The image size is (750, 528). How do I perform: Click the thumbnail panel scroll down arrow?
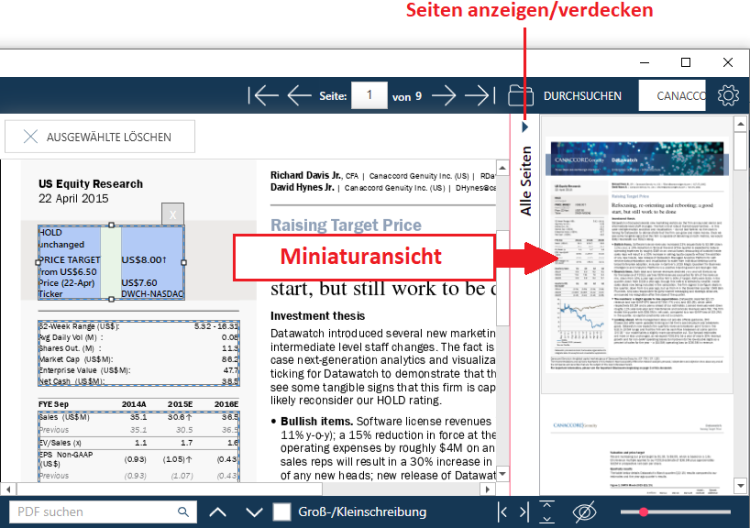click(740, 486)
